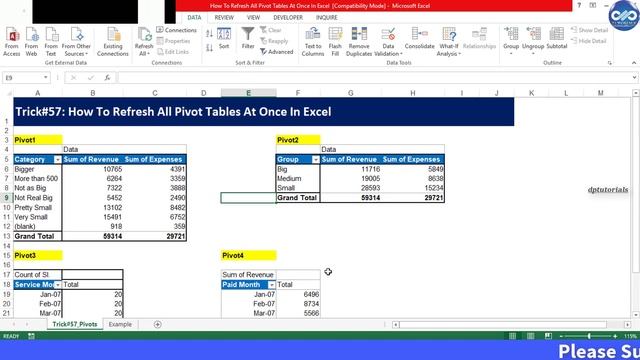The height and width of the screenshot is (360, 640).
Task: Click the Select All corner triangle
Action: click(8, 93)
